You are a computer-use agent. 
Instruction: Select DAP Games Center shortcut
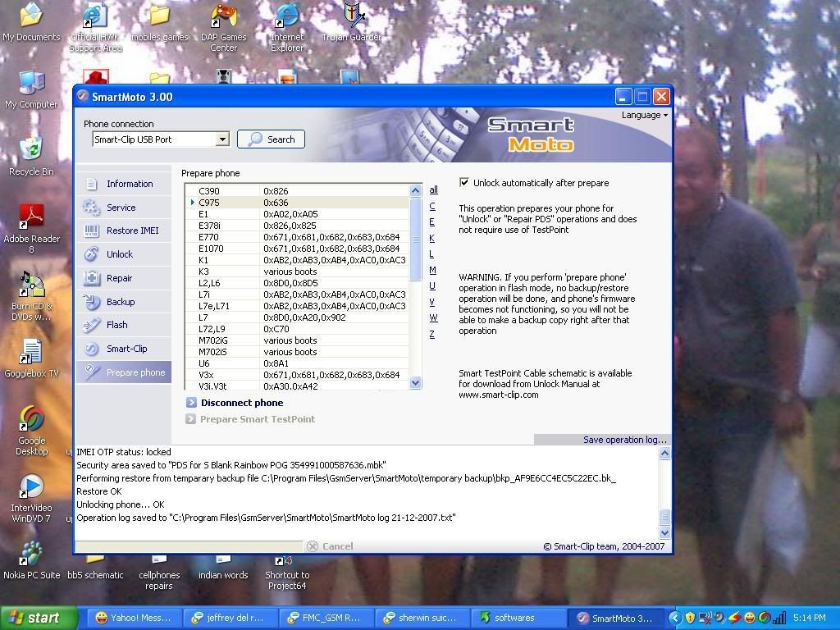(223, 28)
